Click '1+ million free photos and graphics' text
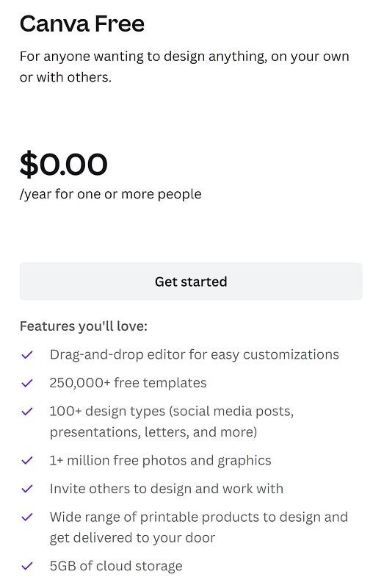384x588 pixels. click(160, 461)
